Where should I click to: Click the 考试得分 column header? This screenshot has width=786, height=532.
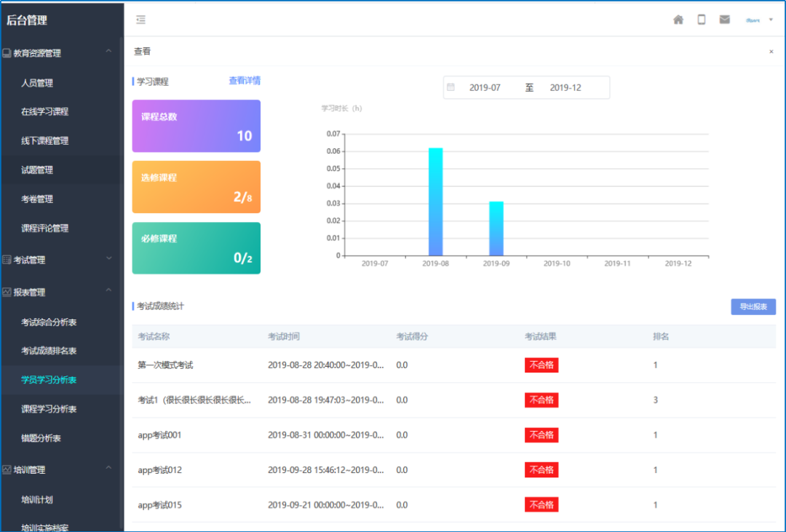coord(412,336)
